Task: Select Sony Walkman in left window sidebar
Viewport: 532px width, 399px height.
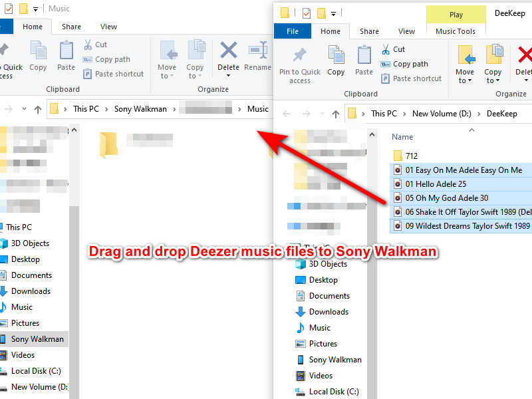Action: tap(34, 339)
